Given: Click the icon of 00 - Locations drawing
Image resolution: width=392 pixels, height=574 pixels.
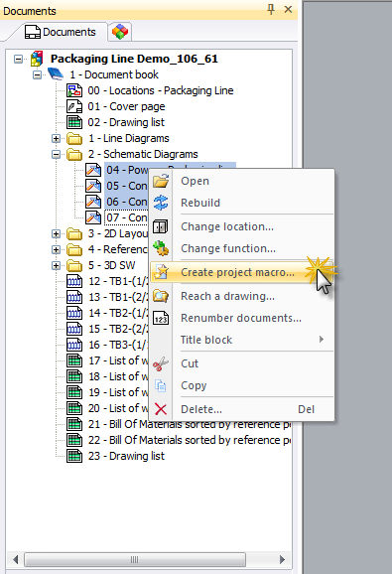Looking at the screenshot, I should click(74, 90).
